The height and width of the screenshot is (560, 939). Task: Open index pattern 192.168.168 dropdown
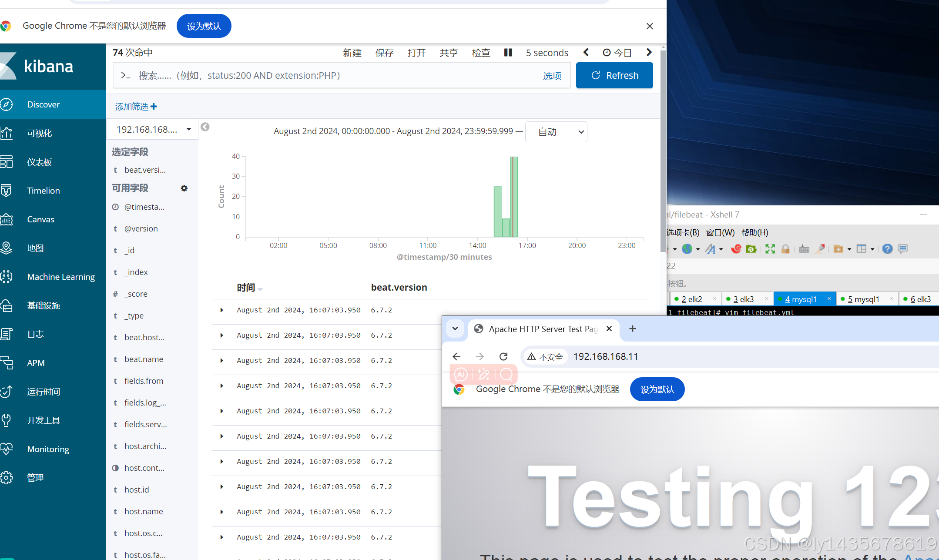[x=153, y=129]
